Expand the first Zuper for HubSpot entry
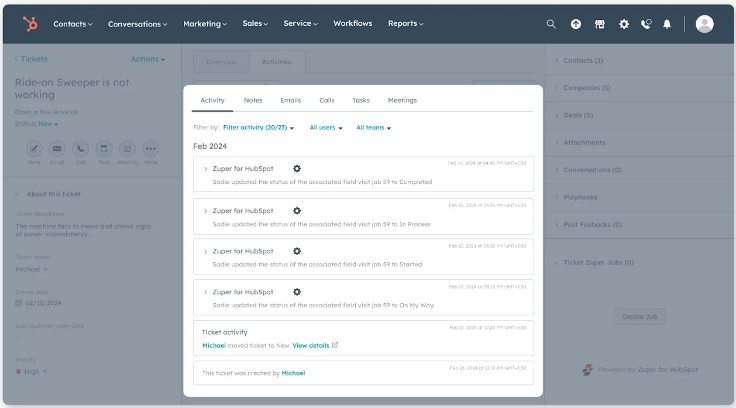736x408 pixels. (x=206, y=169)
